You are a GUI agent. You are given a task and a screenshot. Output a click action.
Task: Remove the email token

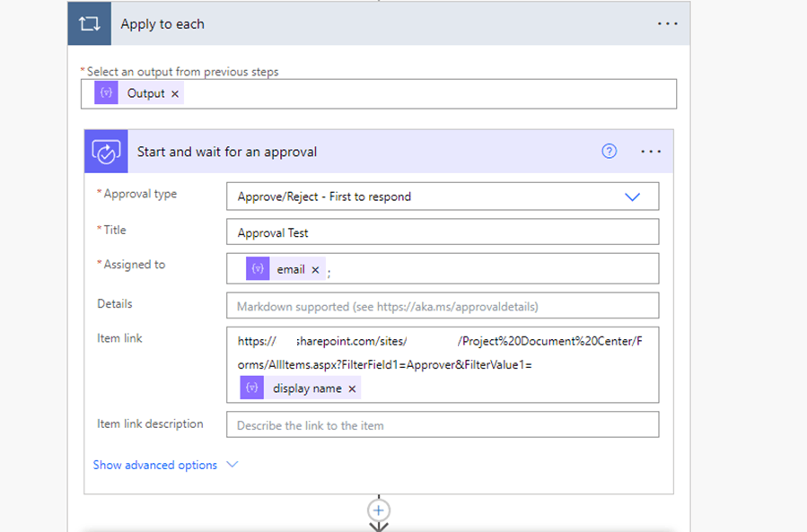[x=315, y=270]
